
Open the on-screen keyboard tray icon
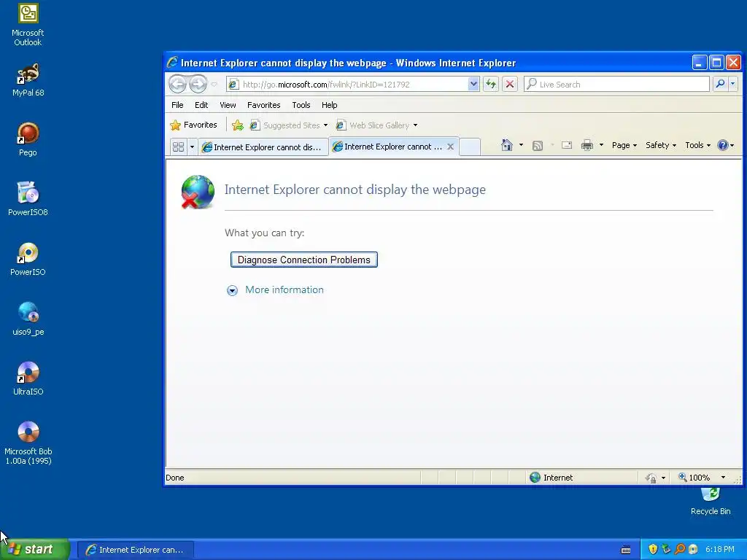(626, 550)
